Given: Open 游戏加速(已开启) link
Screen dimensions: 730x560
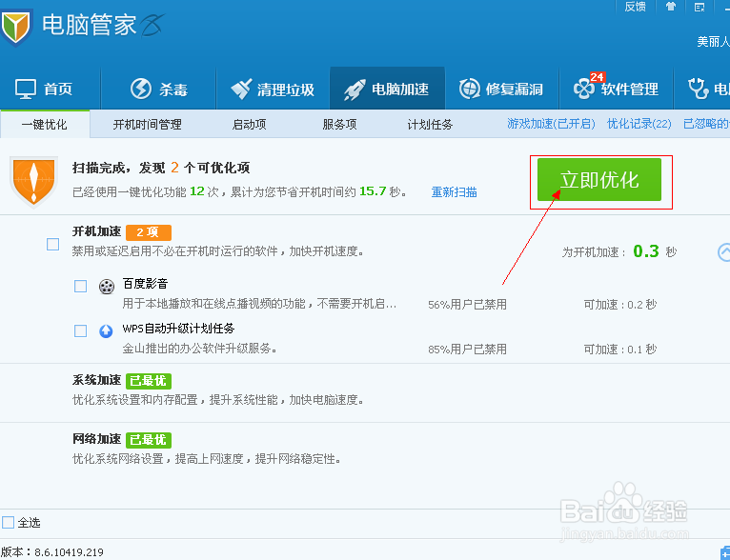Looking at the screenshot, I should coord(551,124).
